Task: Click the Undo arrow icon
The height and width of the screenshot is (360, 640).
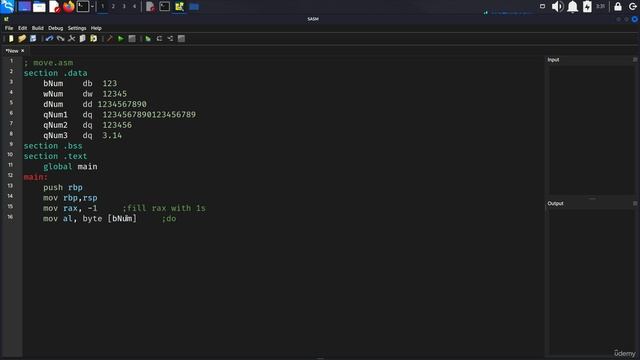Action: click(x=49, y=38)
